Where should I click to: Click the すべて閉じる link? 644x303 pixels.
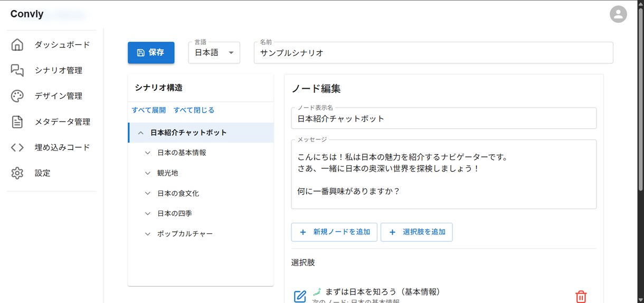[x=194, y=110]
